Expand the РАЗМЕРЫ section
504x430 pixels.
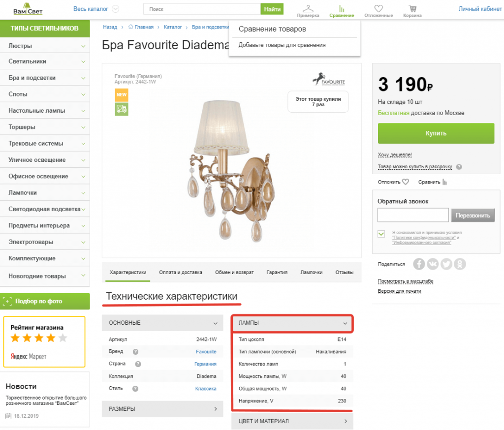pyautogui.click(x=216, y=409)
